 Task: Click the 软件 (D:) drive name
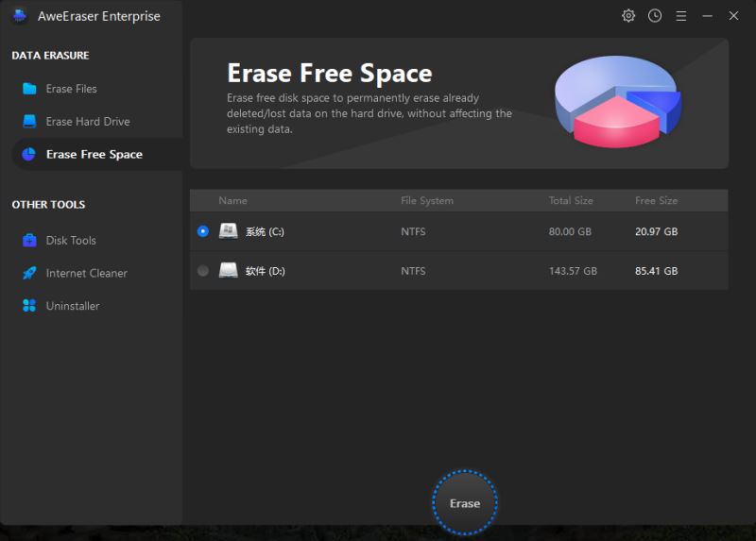(x=266, y=271)
